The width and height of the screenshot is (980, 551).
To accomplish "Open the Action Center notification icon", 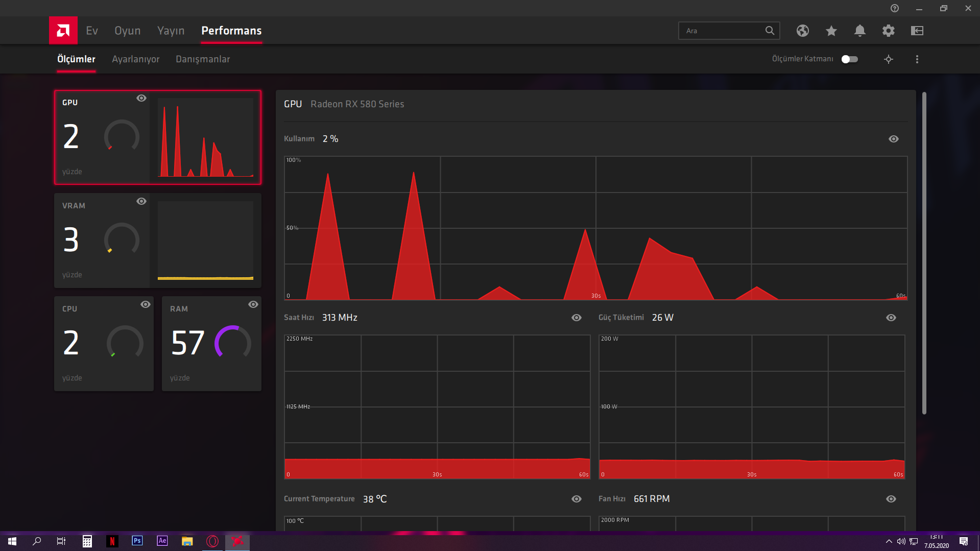I will click(964, 541).
